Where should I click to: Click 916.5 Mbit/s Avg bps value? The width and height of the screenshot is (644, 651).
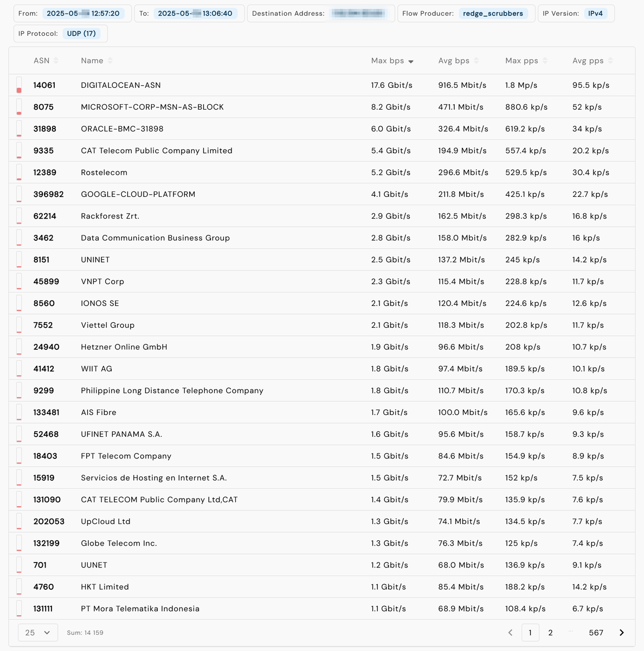click(462, 85)
